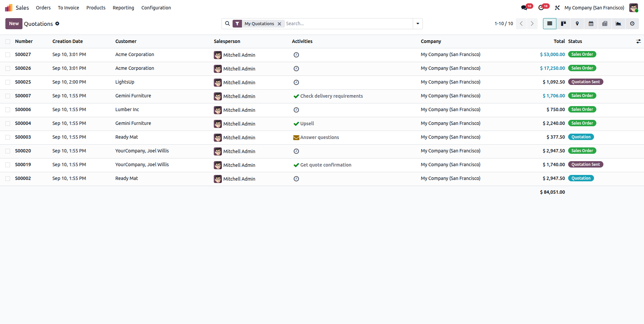Image resolution: width=644 pixels, height=324 pixels.
Task: Open the Products menu
Action: 96,8
